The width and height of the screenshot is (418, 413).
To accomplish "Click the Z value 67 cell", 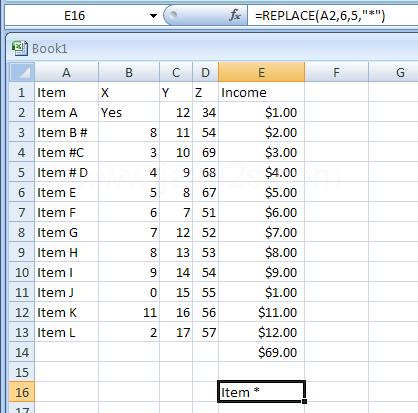I will coord(205,192).
